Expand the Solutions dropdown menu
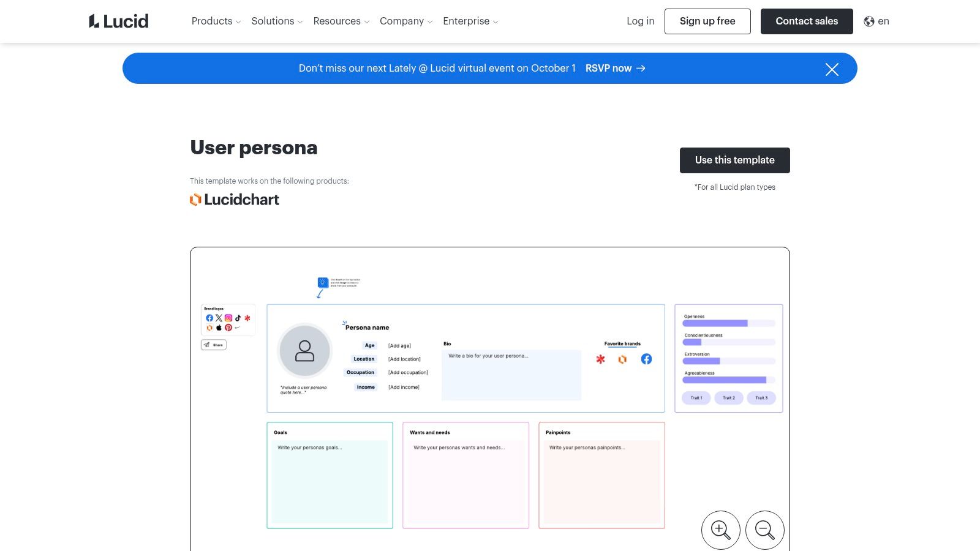980x551 pixels. click(x=277, y=21)
